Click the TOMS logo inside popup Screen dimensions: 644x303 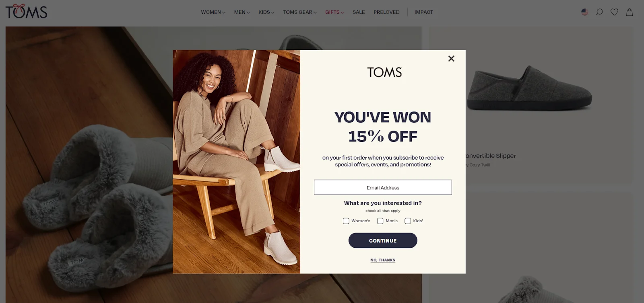[384, 72]
